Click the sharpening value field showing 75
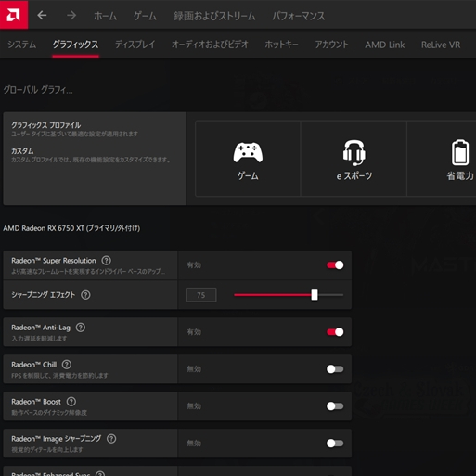 [201, 295]
